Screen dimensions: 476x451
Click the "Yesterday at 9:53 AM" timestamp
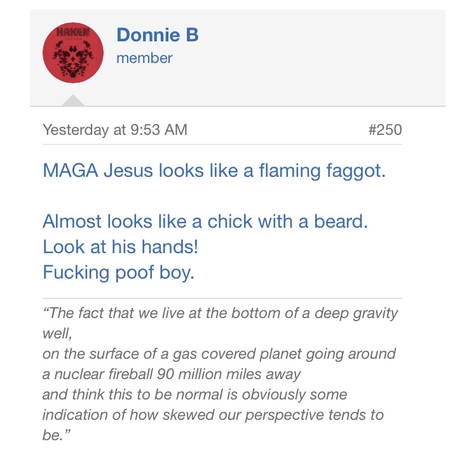click(114, 130)
